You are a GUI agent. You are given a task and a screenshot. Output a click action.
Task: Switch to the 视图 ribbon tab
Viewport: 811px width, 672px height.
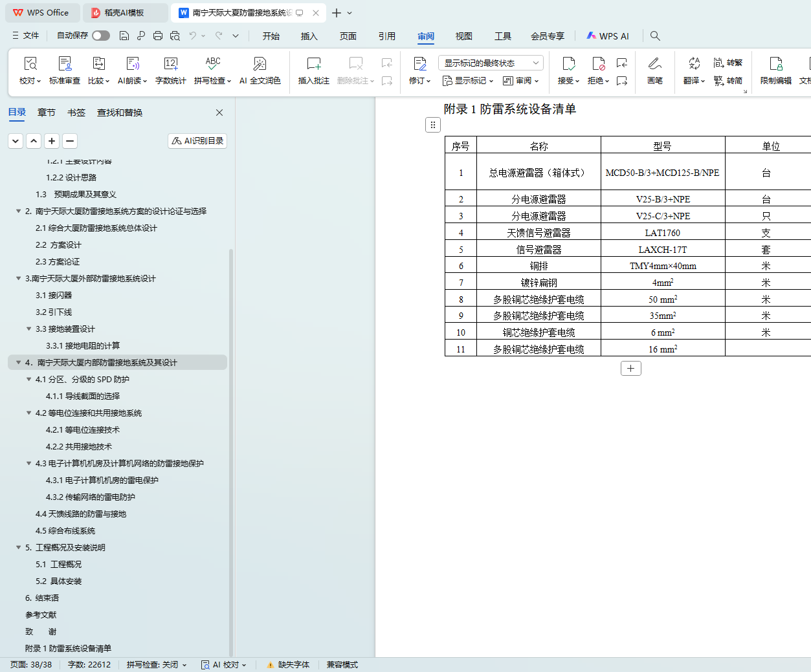click(x=463, y=36)
